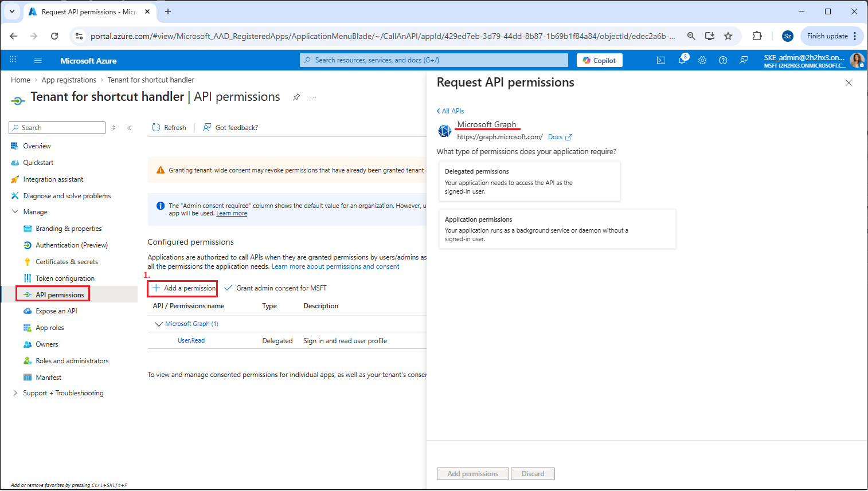Click Add a permission

click(183, 288)
